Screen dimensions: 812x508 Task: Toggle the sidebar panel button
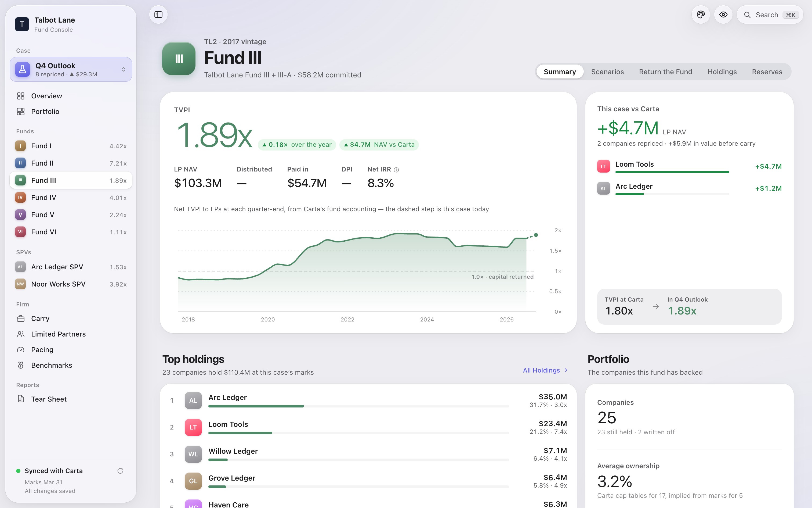[158, 15]
